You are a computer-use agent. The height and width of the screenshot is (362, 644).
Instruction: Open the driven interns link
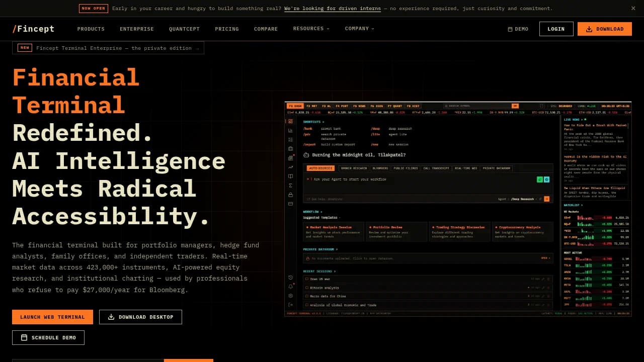(x=333, y=9)
